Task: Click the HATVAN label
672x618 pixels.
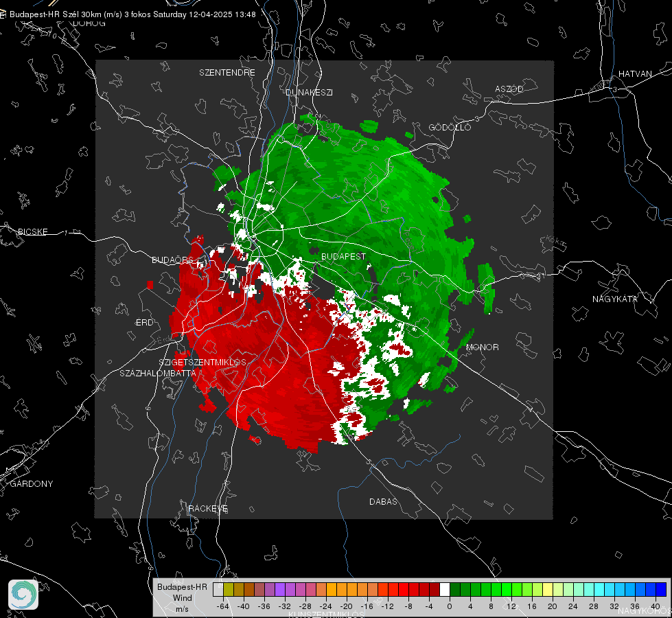Action: click(635, 74)
